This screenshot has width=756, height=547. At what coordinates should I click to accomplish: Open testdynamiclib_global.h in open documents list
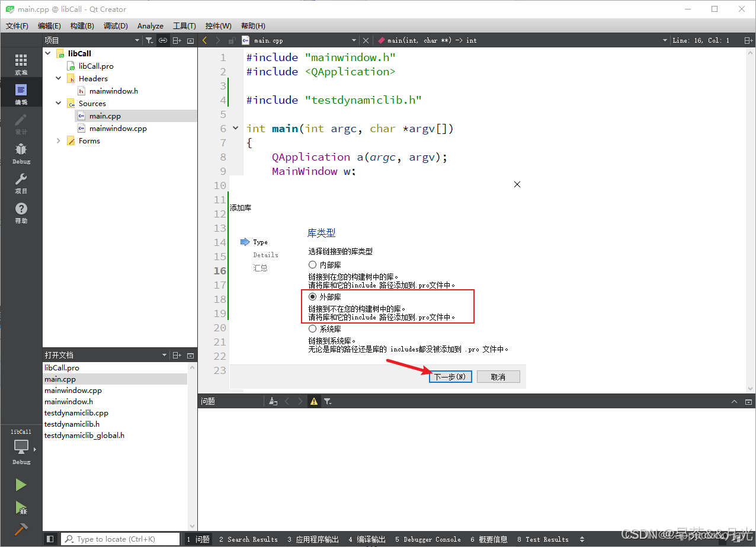pyautogui.click(x=84, y=435)
